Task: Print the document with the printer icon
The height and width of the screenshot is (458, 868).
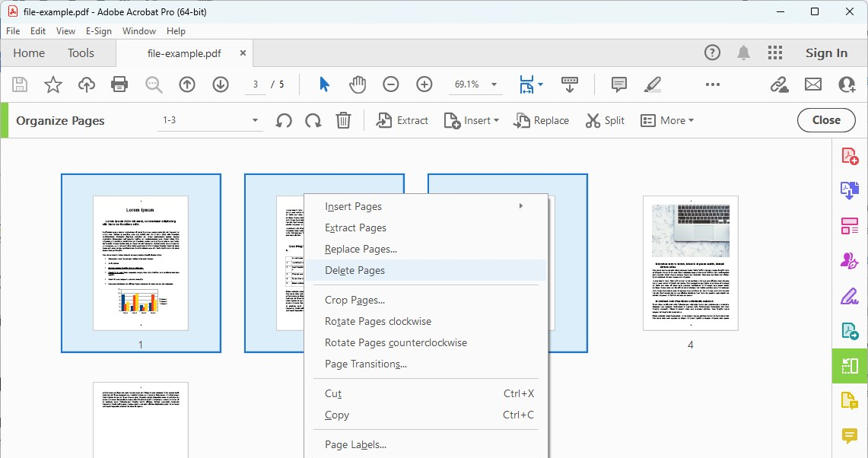Action: (x=119, y=84)
